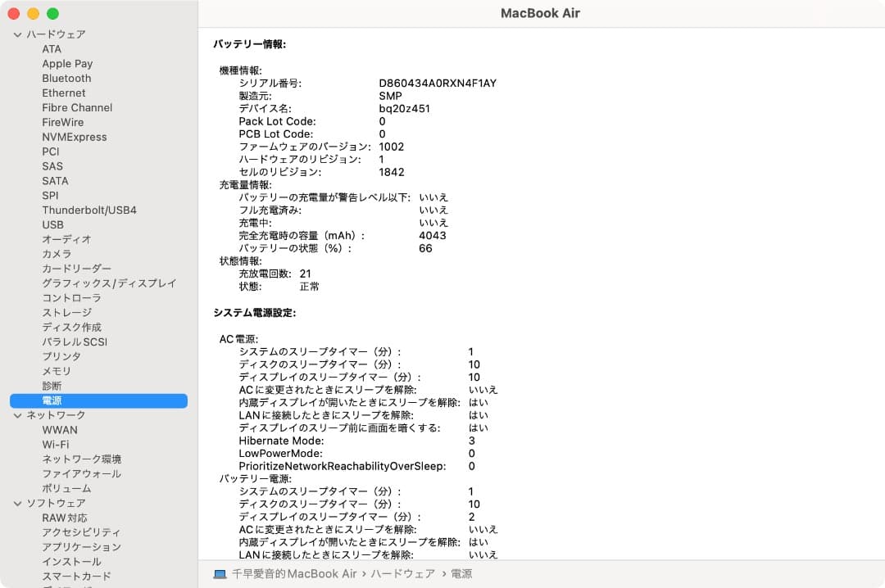Open the プリンタ entry
Image resolution: width=885 pixels, height=588 pixels.
tap(61, 356)
